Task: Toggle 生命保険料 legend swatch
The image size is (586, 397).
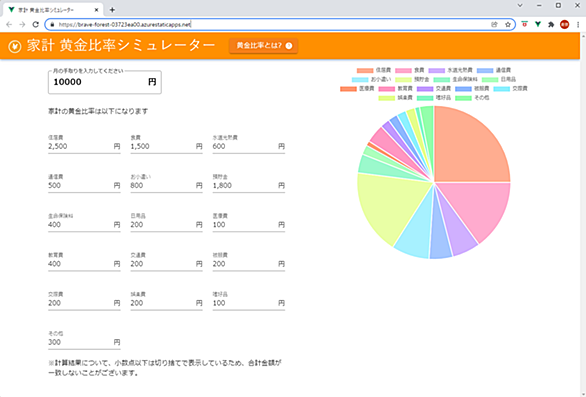Action: 441,80
